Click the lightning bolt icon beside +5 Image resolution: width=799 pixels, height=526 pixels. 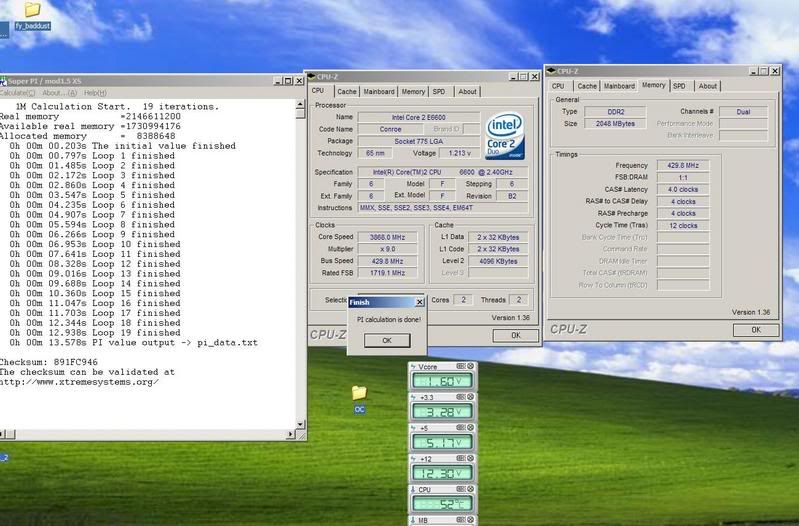pyautogui.click(x=413, y=428)
